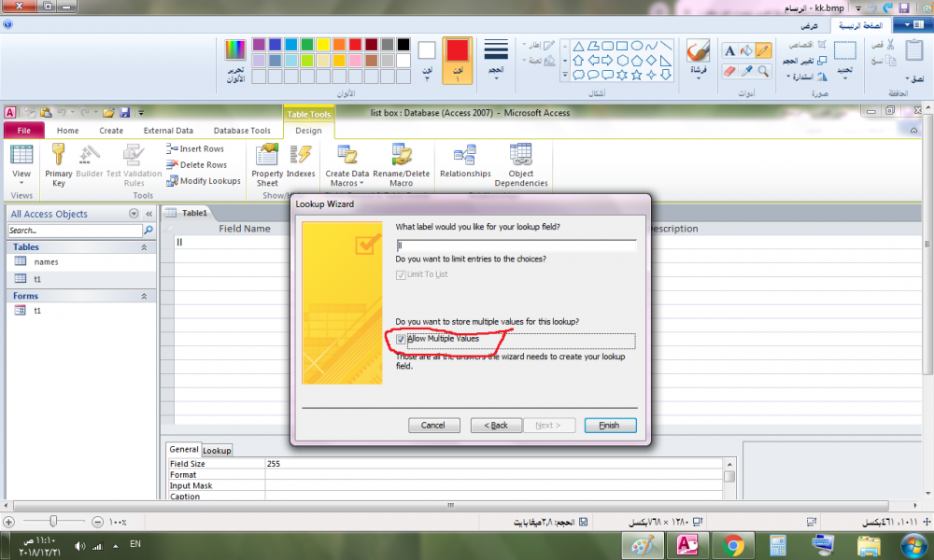
Task: Select the Paint magnifier tool
Action: (x=763, y=72)
